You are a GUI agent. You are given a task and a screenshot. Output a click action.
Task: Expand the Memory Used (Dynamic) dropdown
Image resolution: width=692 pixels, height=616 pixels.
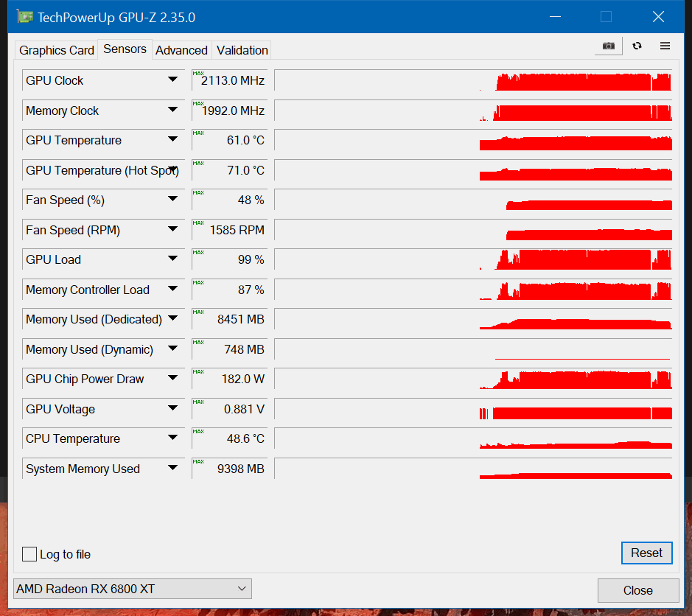click(172, 349)
